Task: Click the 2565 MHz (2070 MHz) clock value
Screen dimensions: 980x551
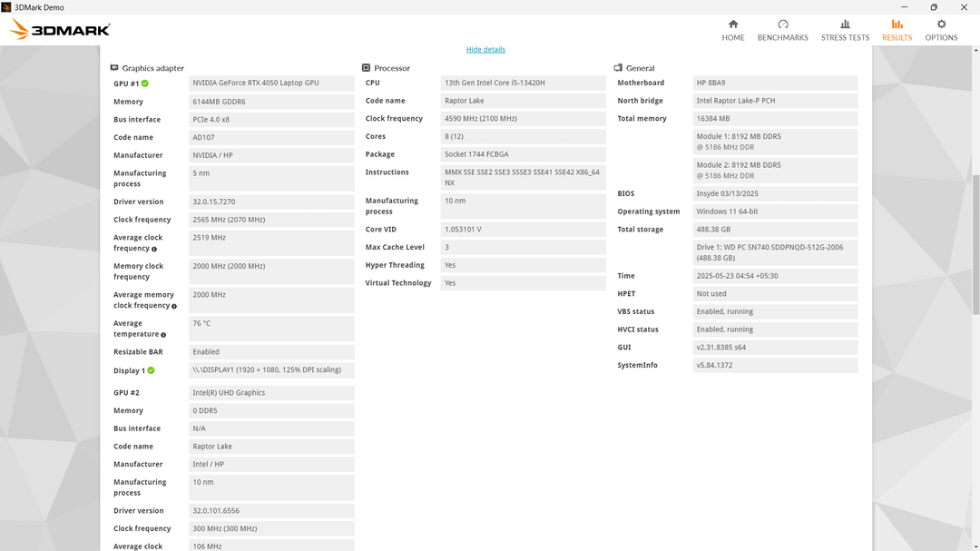Action: point(271,220)
